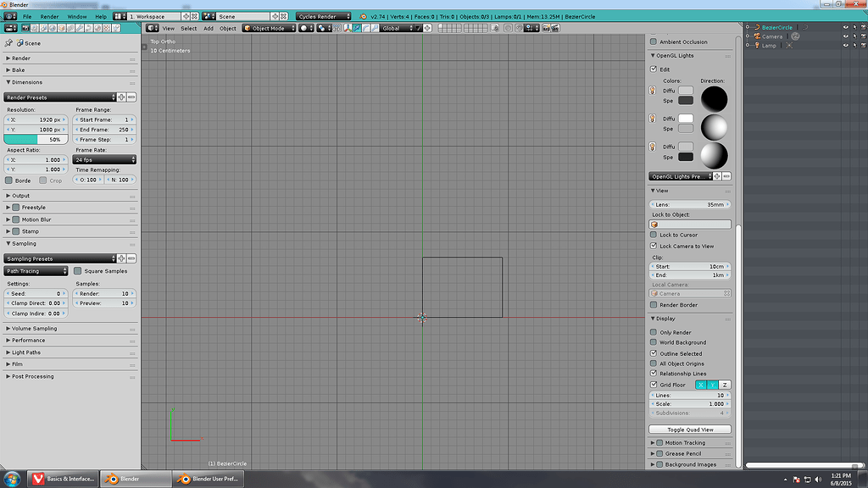
Task: Toggle the 3D manipulator axes icon
Action: tap(348, 28)
